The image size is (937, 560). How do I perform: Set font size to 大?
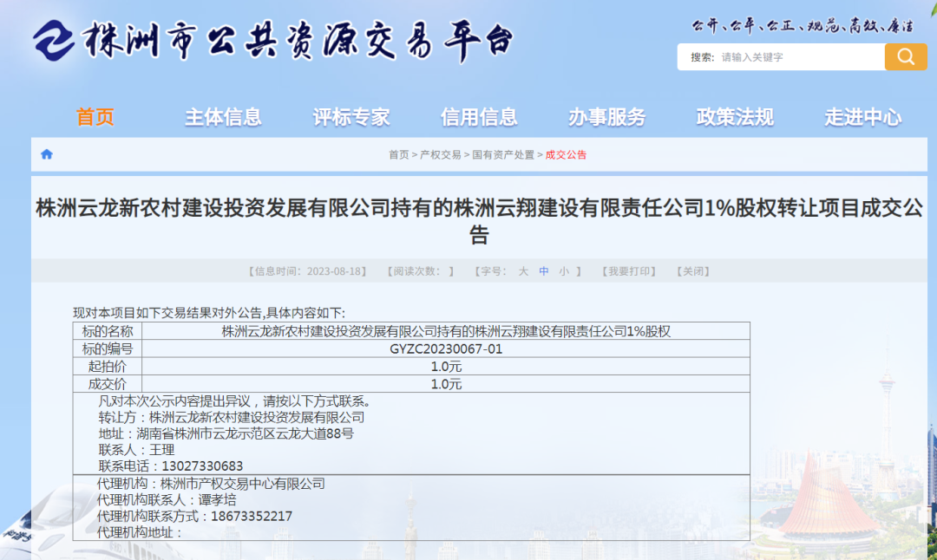tap(523, 271)
